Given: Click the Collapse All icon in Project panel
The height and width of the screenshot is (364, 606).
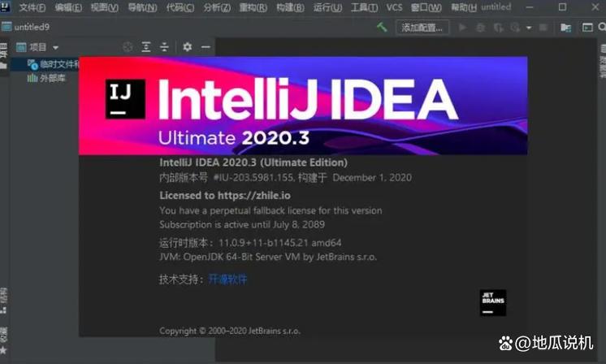Looking at the screenshot, I should coord(164,47).
